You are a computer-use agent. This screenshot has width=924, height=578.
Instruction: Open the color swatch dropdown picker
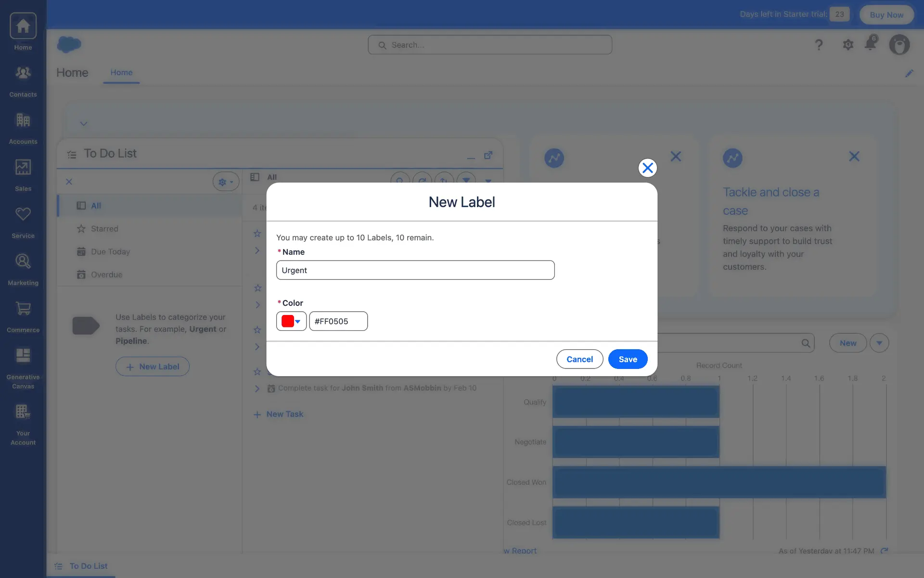[291, 321]
